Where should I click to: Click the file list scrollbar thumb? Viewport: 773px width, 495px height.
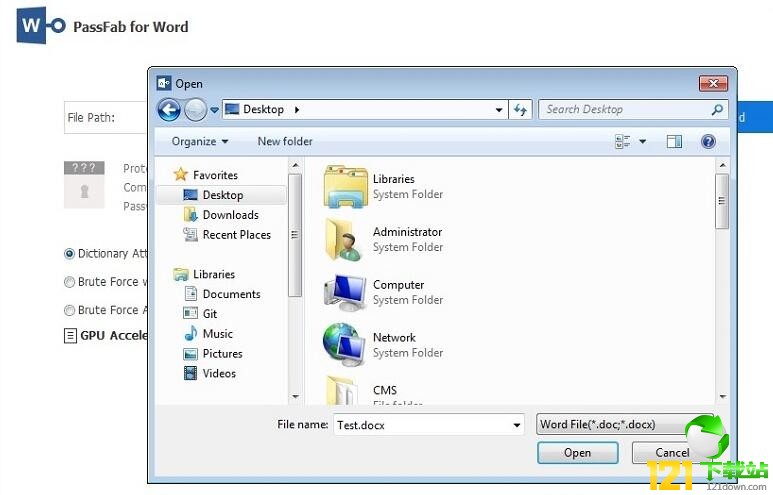pyautogui.click(x=722, y=201)
